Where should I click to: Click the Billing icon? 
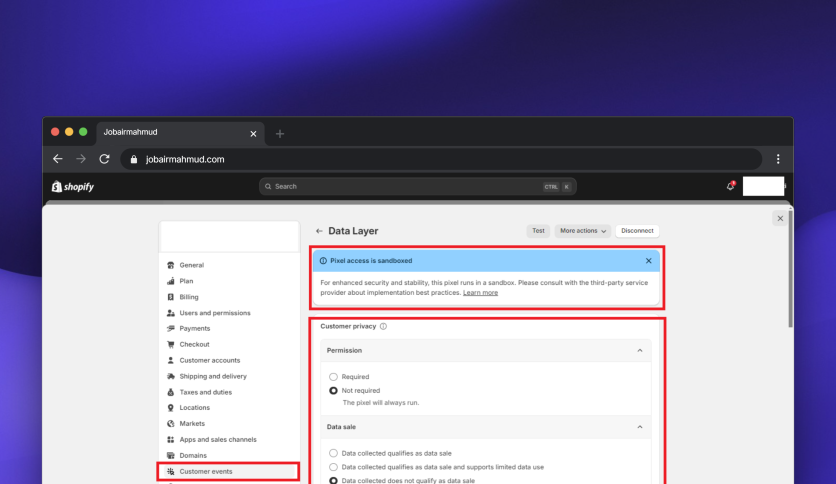coord(171,297)
